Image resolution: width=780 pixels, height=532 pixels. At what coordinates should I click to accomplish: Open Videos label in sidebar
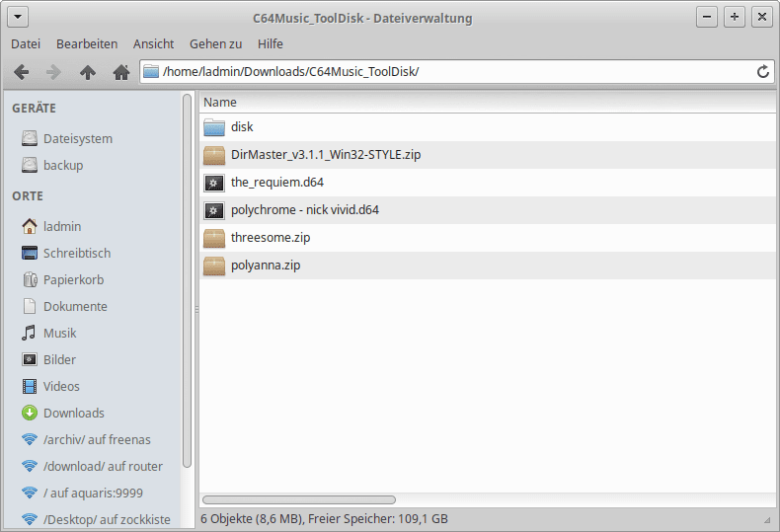[x=61, y=387]
